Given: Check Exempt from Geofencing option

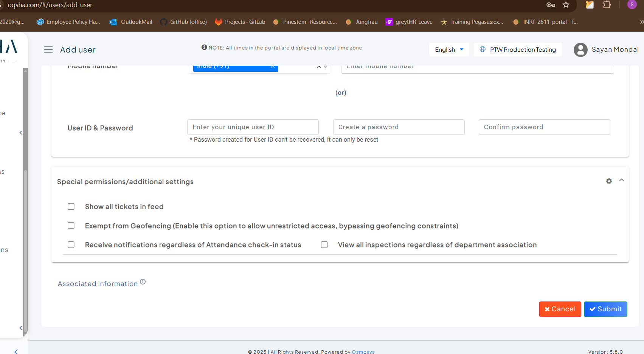Looking at the screenshot, I should pos(71,226).
